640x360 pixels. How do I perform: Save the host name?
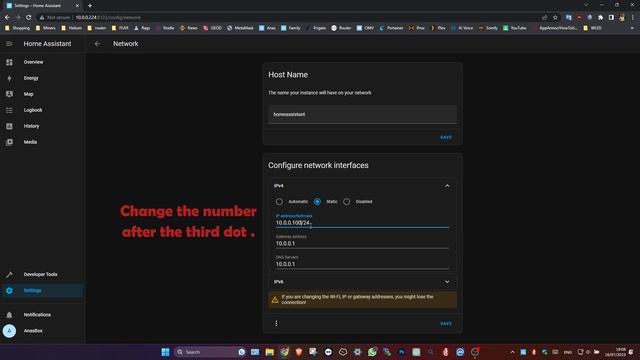pyautogui.click(x=446, y=138)
